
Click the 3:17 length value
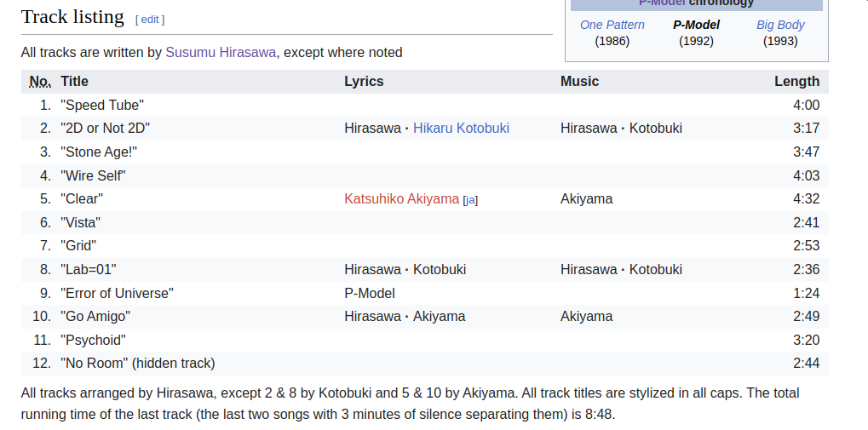(806, 129)
